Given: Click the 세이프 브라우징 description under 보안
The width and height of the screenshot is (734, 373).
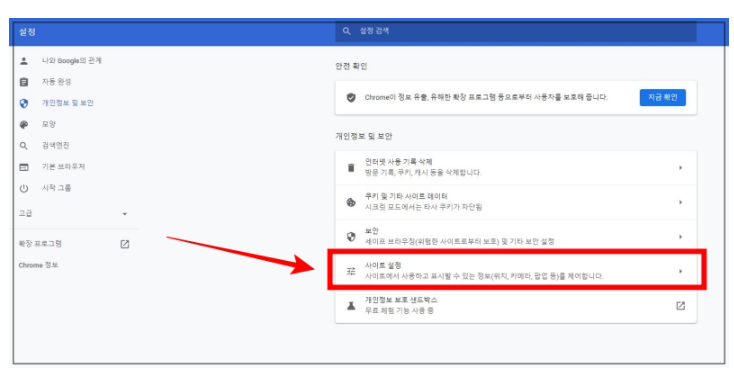Looking at the screenshot, I should [460, 241].
